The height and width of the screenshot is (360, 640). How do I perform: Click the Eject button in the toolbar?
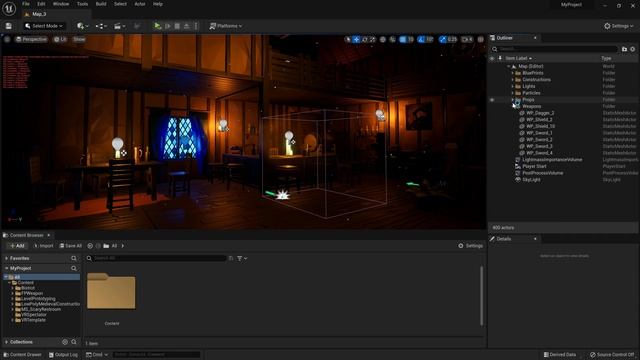tap(187, 26)
